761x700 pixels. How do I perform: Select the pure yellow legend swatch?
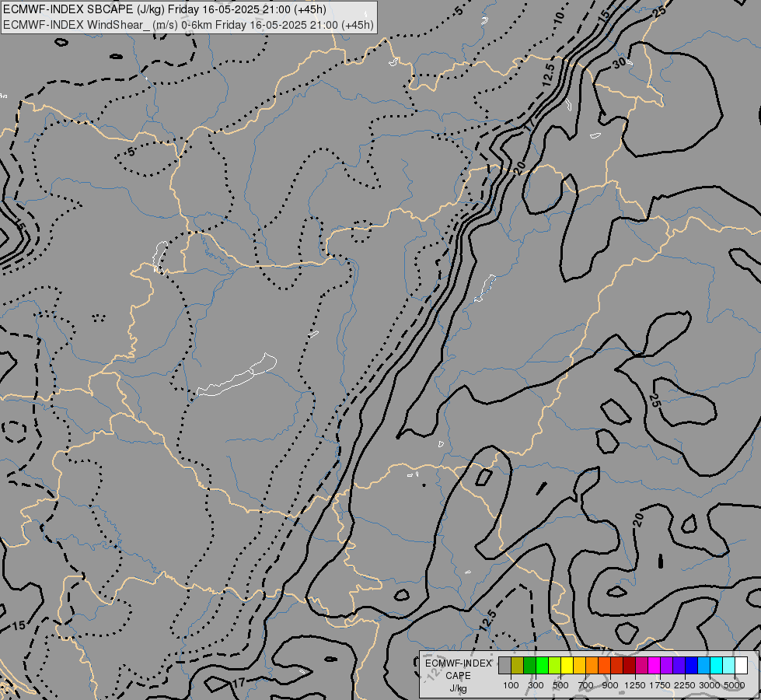567,666
